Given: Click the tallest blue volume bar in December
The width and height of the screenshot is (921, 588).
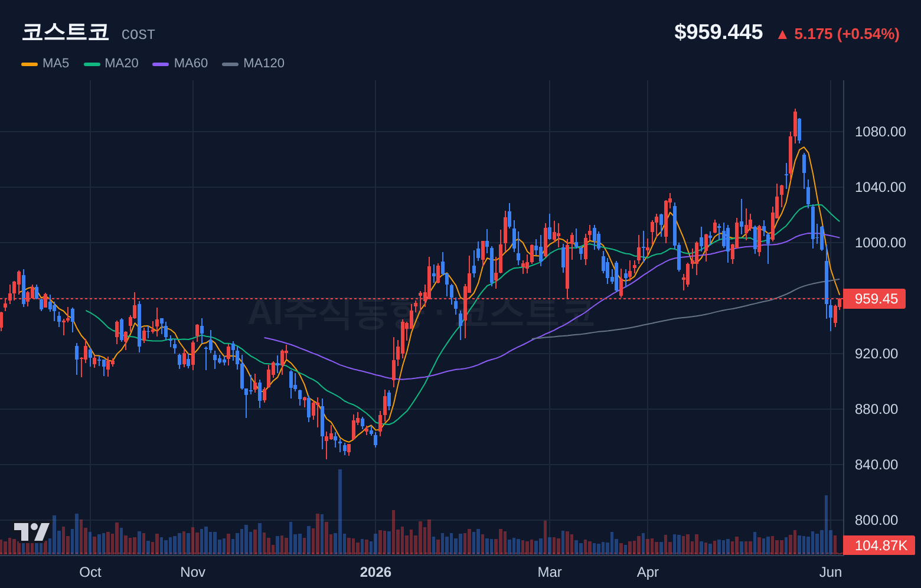Looking at the screenshot, I should point(340,512).
